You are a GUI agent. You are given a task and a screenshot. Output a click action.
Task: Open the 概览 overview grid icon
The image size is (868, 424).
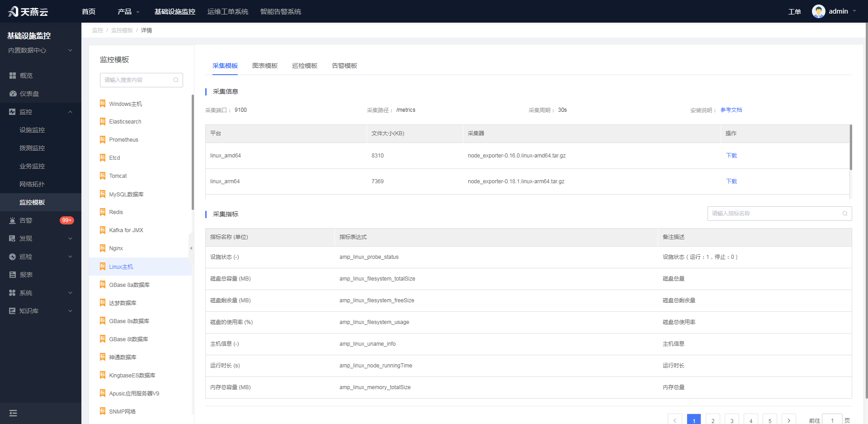click(x=13, y=76)
